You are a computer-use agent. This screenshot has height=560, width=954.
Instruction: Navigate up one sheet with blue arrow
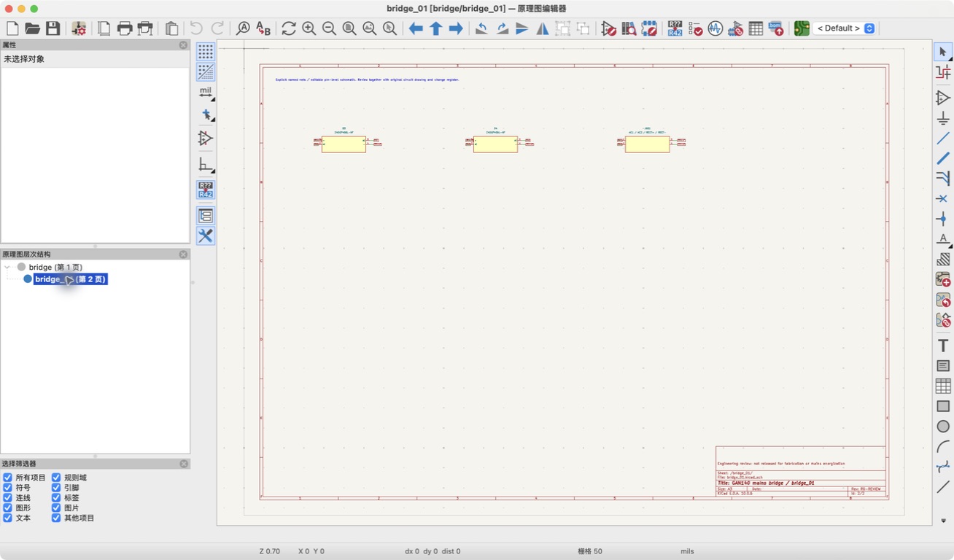[x=436, y=28]
